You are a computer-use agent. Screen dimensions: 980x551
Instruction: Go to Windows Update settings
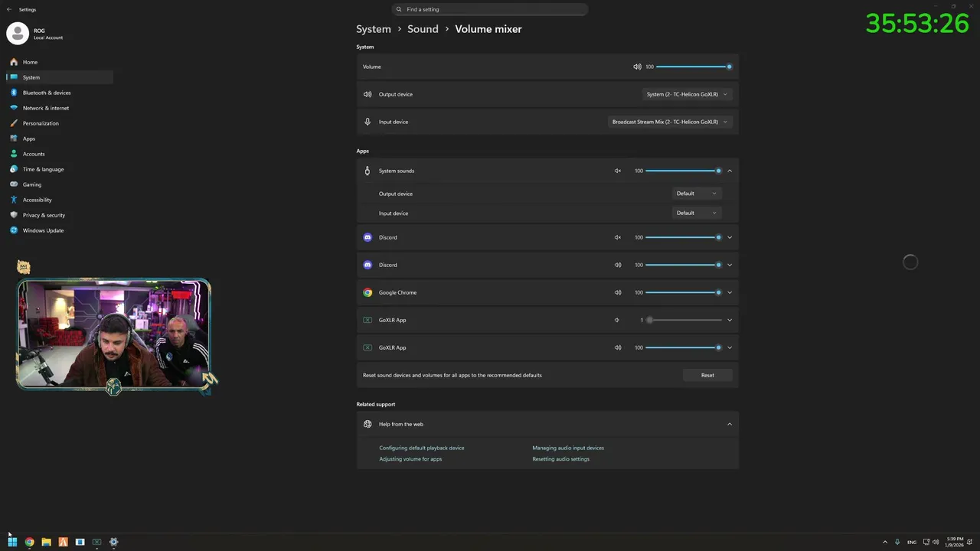click(x=43, y=230)
